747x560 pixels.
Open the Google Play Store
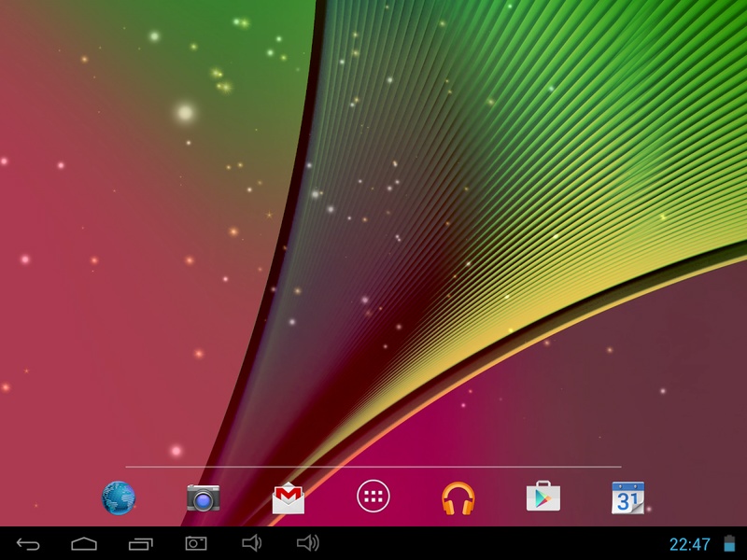tap(543, 497)
